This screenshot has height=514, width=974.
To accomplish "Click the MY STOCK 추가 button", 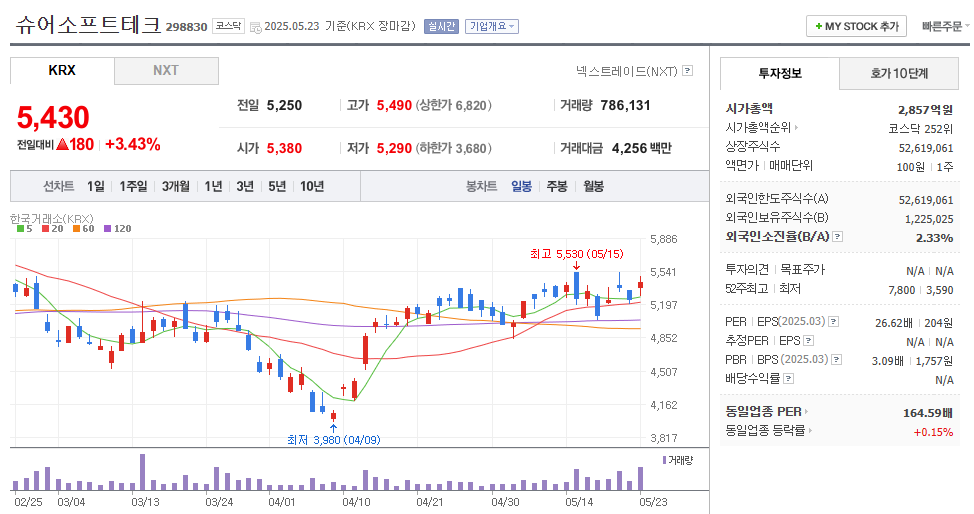I will click(857, 26).
